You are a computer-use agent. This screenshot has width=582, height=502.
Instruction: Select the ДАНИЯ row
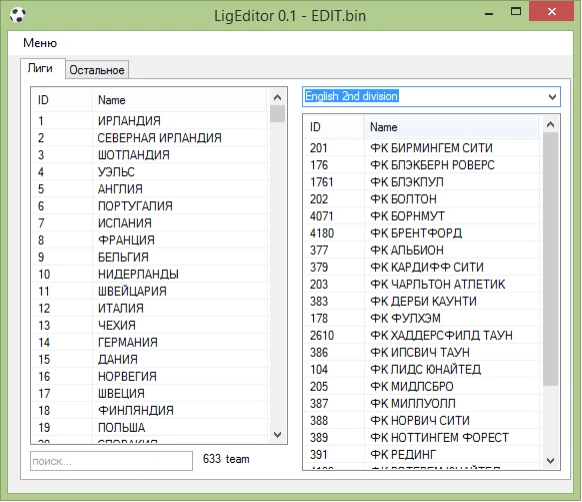point(150,359)
